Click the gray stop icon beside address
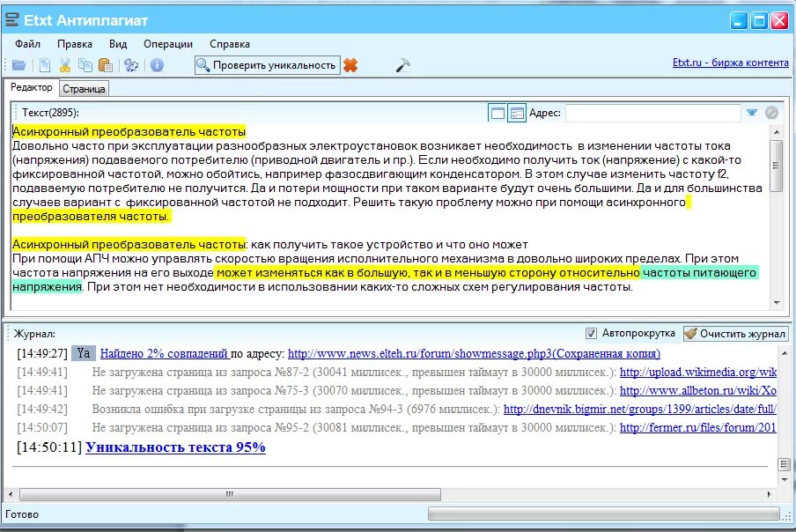 (771, 113)
